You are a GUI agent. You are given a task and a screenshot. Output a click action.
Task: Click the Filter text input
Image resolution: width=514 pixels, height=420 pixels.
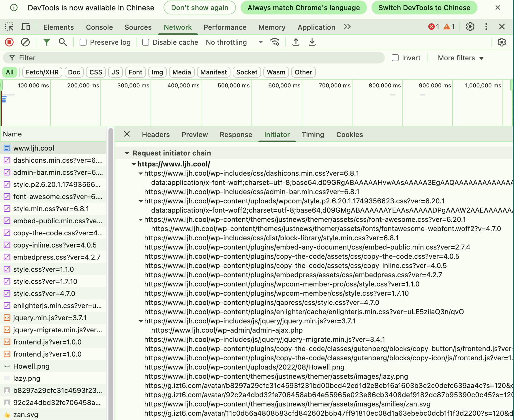coord(194,58)
